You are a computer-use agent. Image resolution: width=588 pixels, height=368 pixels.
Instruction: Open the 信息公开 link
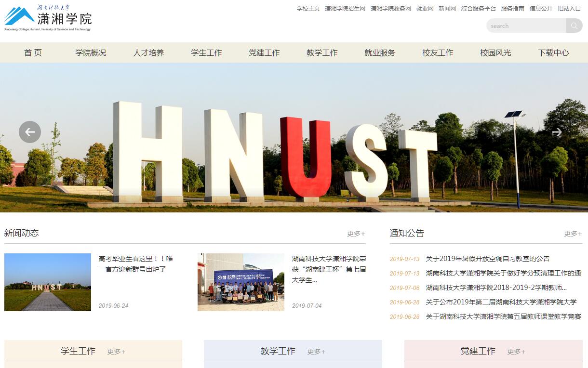[x=541, y=8]
